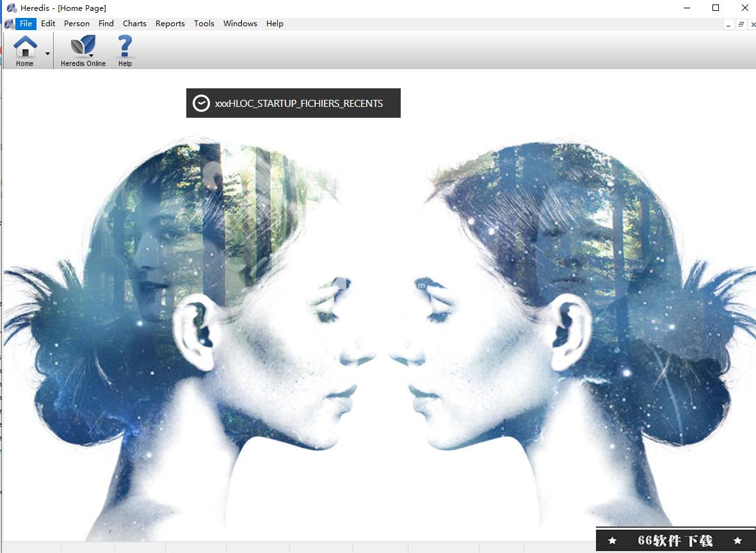The height and width of the screenshot is (553, 756).
Task: Click the xxxHLOC_STARTUP_FICHIERS_RECENTS banner
Action: [293, 102]
